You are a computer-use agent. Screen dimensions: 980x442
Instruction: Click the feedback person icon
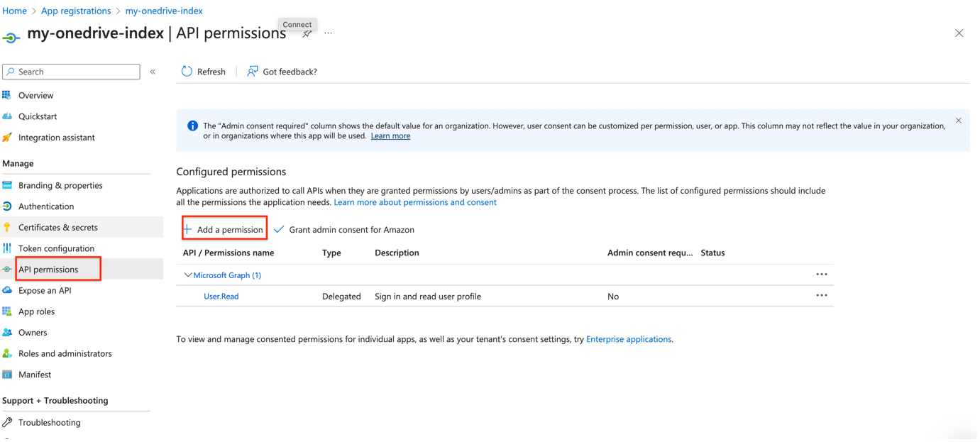click(252, 72)
